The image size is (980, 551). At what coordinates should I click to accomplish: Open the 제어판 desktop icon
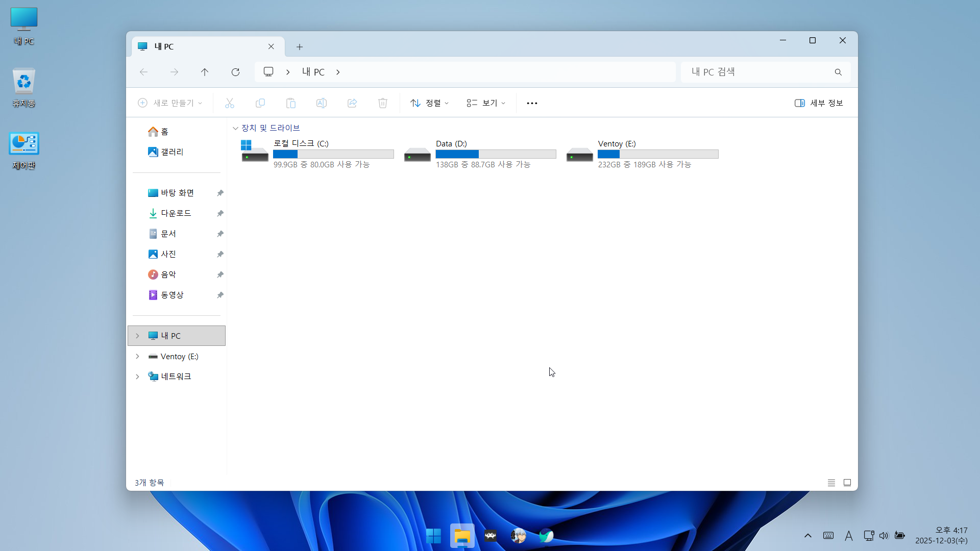(24, 151)
